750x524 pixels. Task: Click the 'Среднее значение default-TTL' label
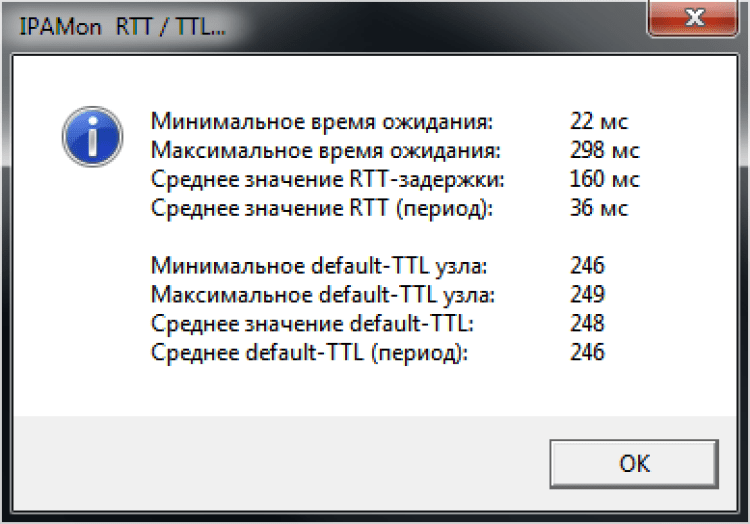tap(312, 324)
